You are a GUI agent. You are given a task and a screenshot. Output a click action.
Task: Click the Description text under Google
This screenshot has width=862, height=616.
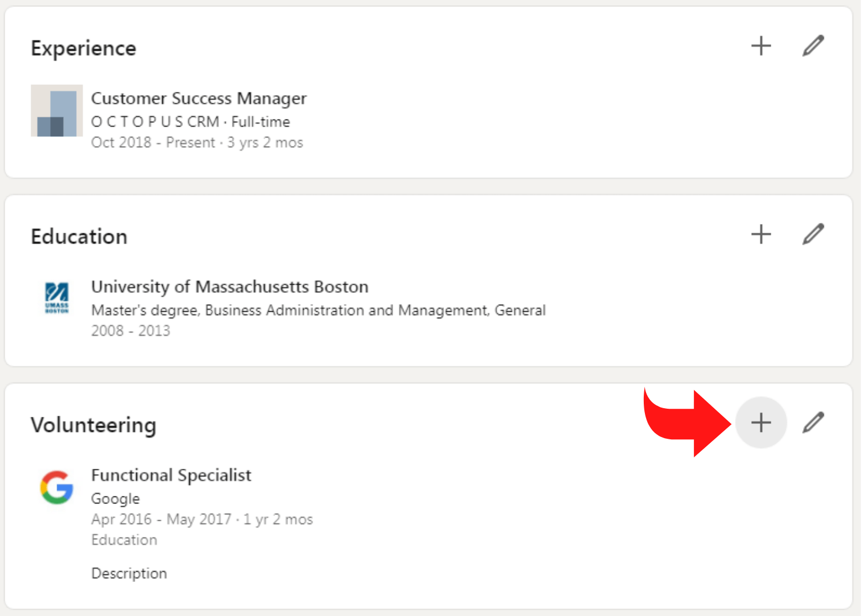pyautogui.click(x=129, y=573)
